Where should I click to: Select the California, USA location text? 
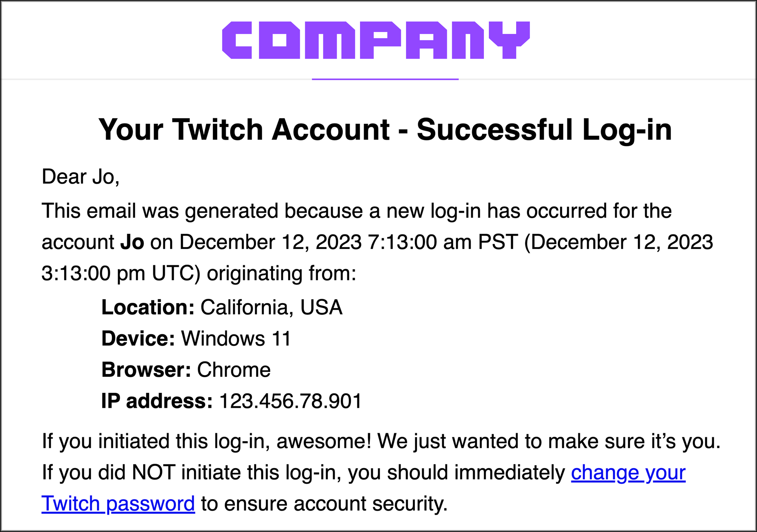[x=271, y=307]
